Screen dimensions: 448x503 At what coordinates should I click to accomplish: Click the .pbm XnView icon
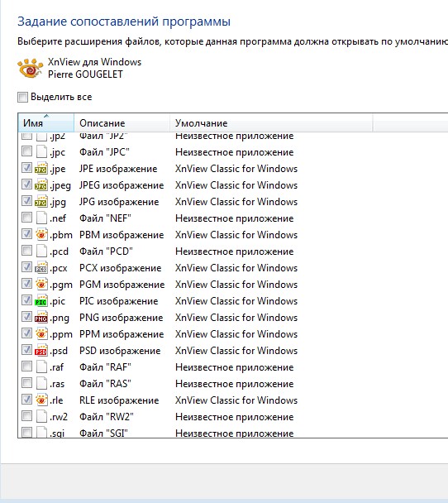pos(41,235)
